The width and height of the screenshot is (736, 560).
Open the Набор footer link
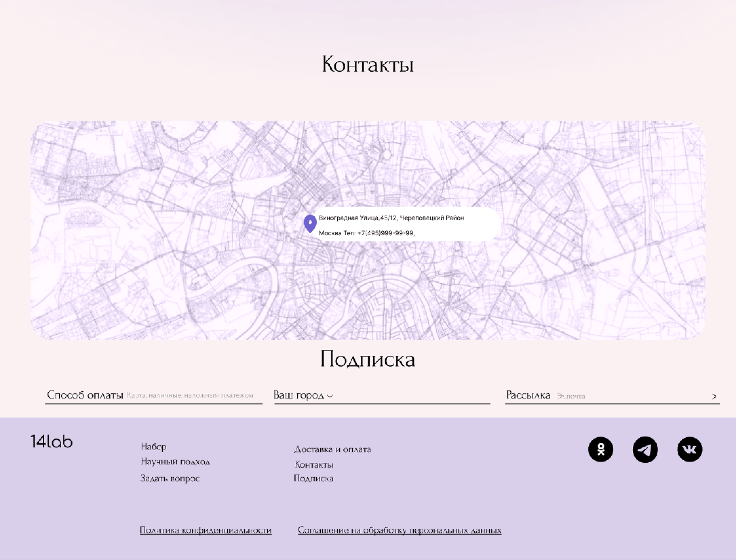pyautogui.click(x=154, y=447)
